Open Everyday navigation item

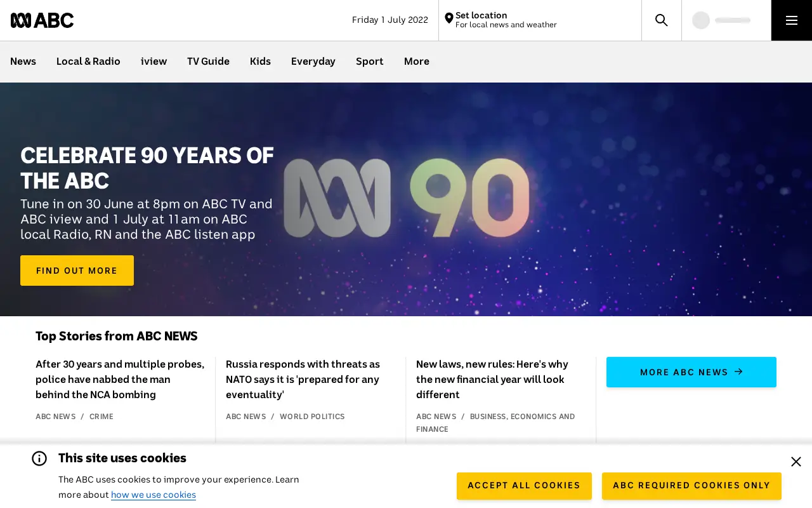point(313,62)
